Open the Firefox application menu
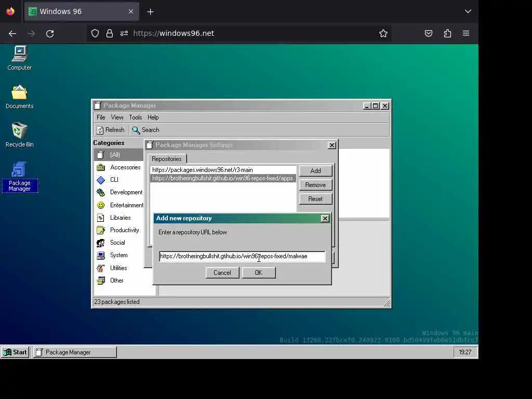This screenshot has height=399, width=532. (x=466, y=33)
